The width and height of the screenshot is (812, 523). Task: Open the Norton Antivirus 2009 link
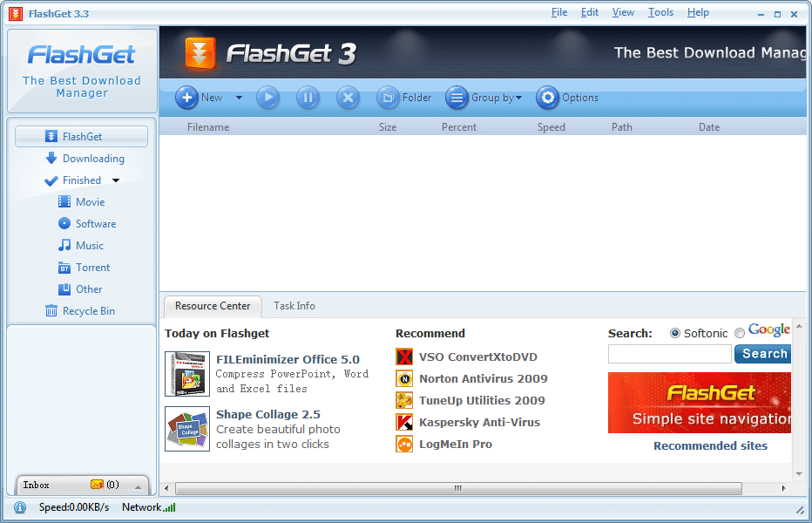[x=484, y=378]
